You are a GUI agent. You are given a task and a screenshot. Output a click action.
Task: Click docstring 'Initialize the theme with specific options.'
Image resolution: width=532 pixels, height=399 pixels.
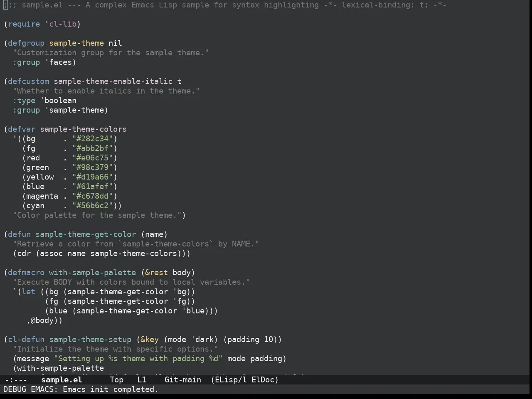[x=115, y=349]
